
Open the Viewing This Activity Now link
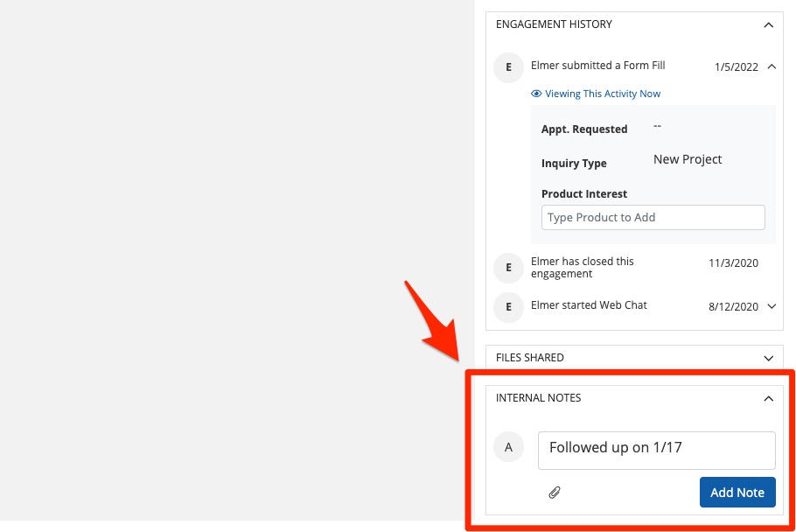603,94
